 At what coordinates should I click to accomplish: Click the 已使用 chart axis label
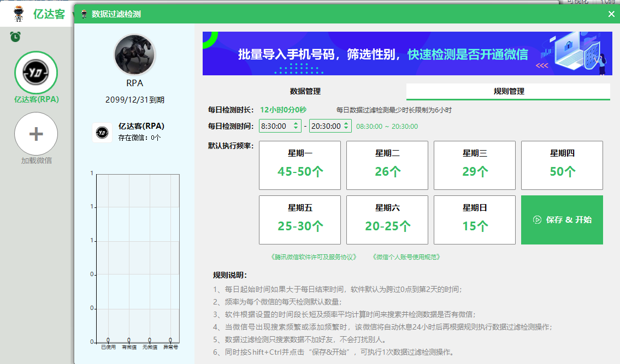(108, 348)
